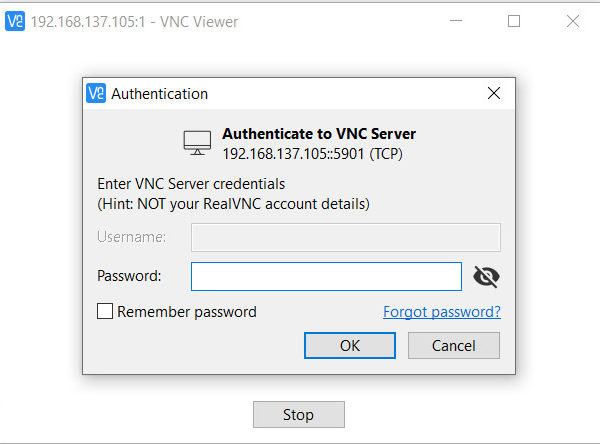
Task: Toggle password visibility with the crossed-eye icon
Action: [x=486, y=276]
